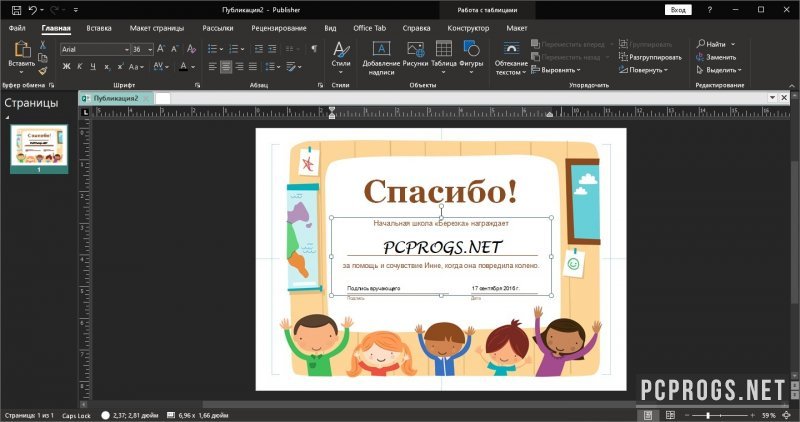
Task: Open the Шрифт dialog launcher
Action: [x=197, y=85]
